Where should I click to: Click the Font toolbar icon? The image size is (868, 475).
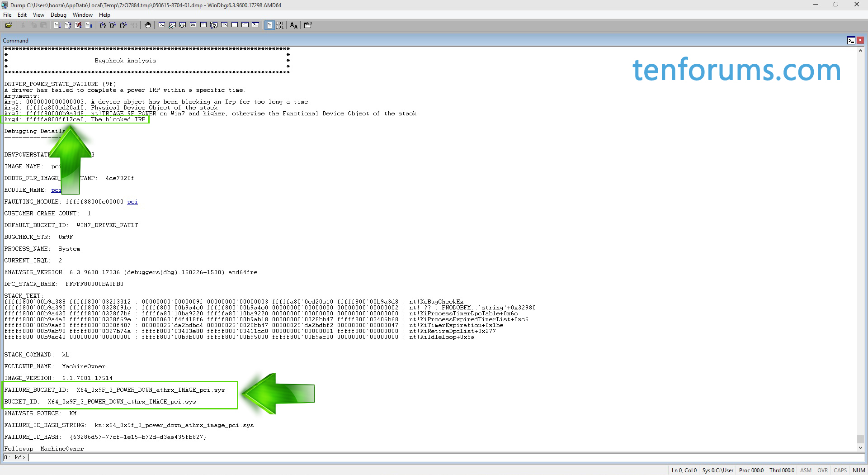pyautogui.click(x=293, y=25)
